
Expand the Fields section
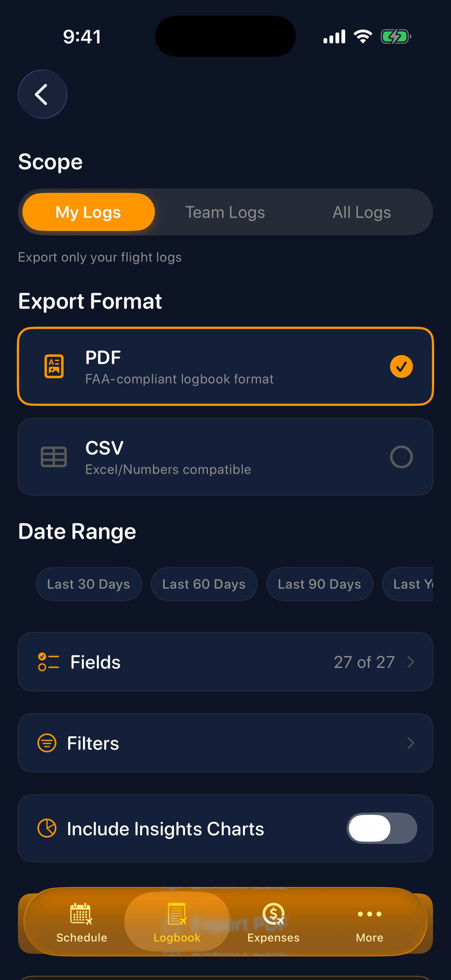tap(225, 662)
